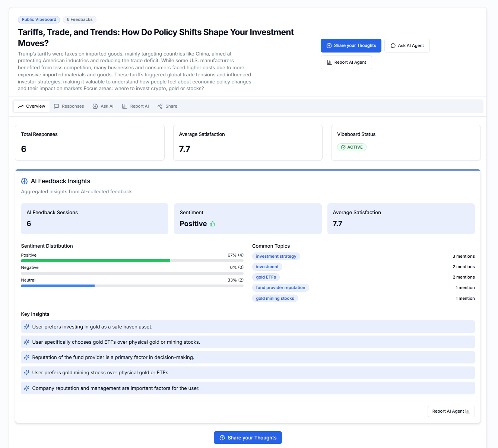Click the Ask AI Agent button
The width and height of the screenshot is (498, 448).
pyautogui.click(x=407, y=46)
